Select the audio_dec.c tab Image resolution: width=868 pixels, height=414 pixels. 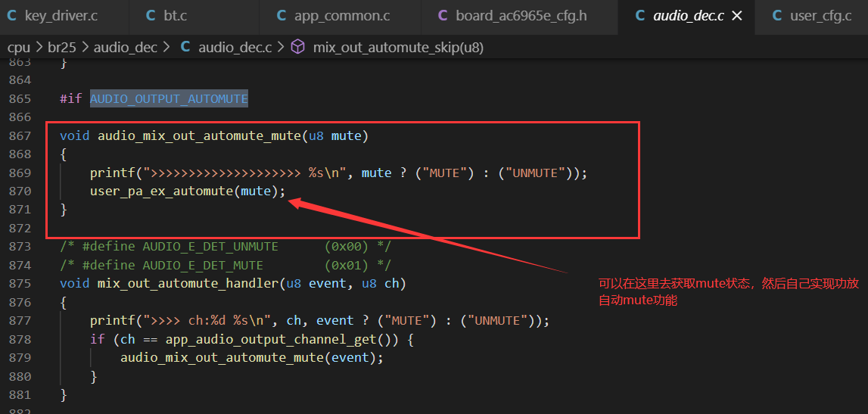(688, 16)
